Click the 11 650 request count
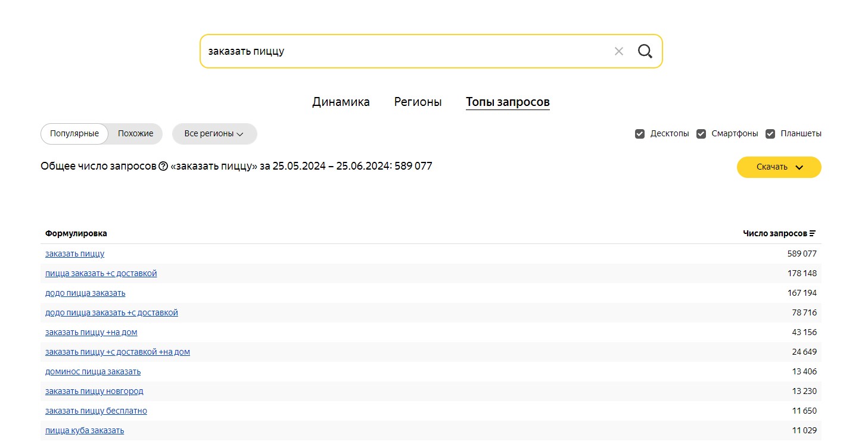 click(x=804, y=411)
